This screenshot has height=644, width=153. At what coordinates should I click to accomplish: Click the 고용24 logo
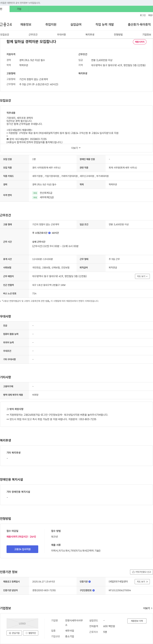[6, 24]
